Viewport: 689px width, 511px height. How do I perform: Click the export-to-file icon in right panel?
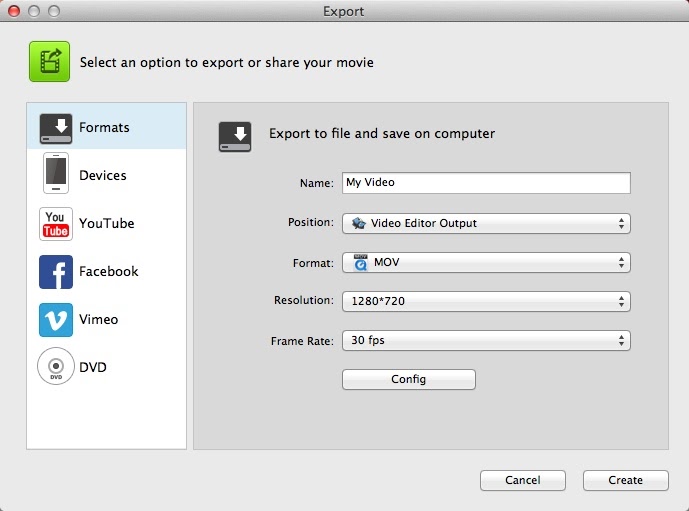click(235, 137)
